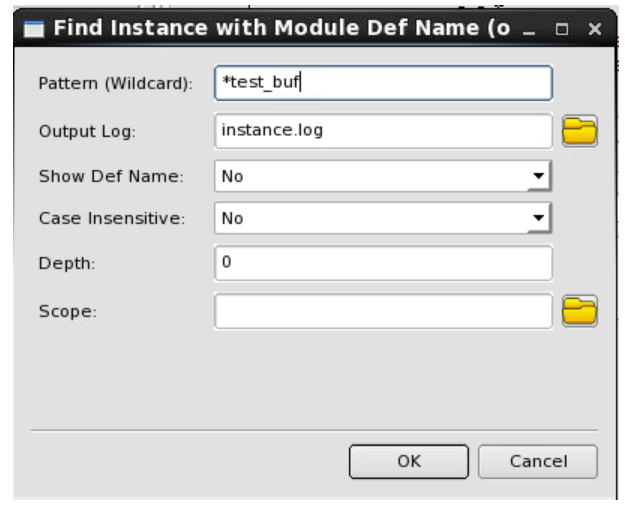The image size is (628, 509).
Task: Click the "Pattern (Wildcard):" label
Action: tap(116, 83)
